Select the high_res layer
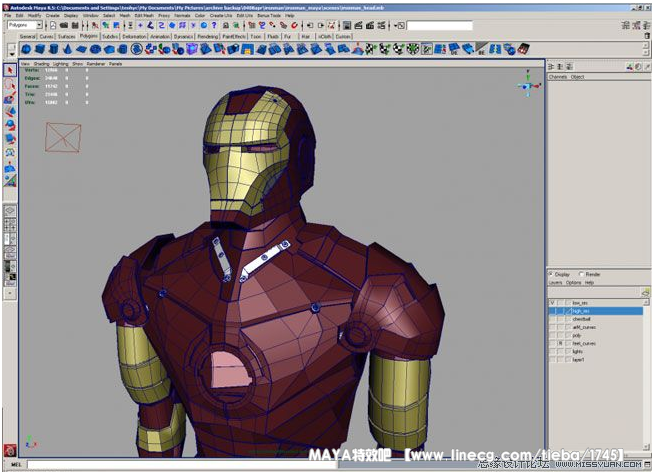This screenshot has width=658, height=472. click(595, 311)
